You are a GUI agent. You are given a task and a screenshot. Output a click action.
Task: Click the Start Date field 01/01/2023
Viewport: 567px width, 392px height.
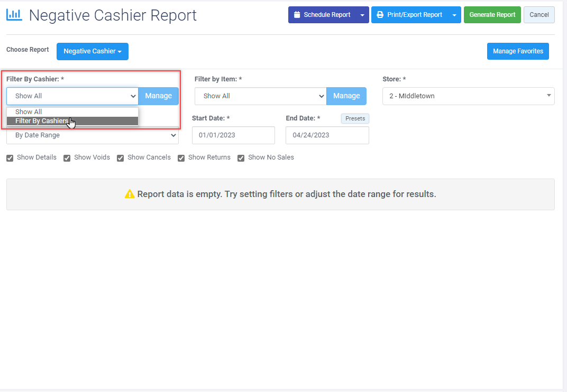point(233,135)
